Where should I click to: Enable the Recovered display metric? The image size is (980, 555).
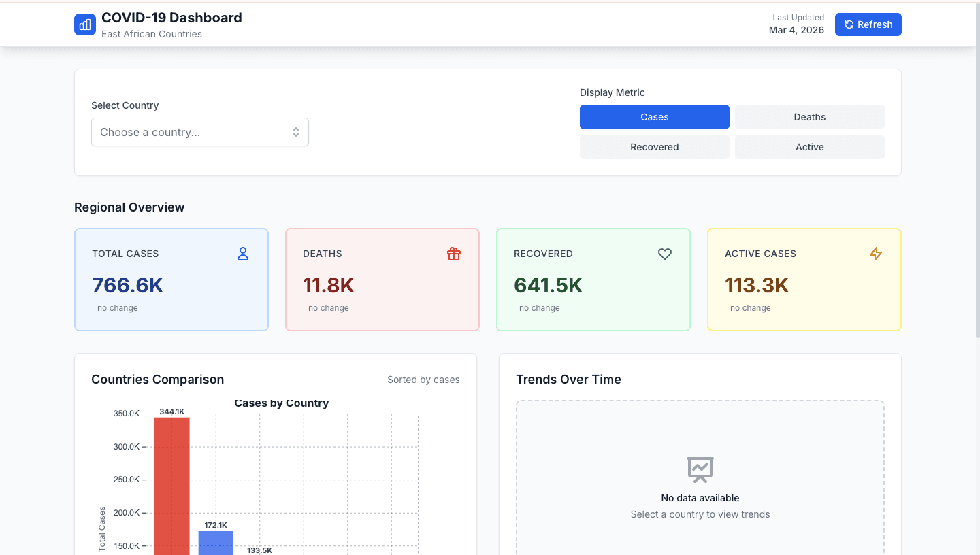point(654,147)
